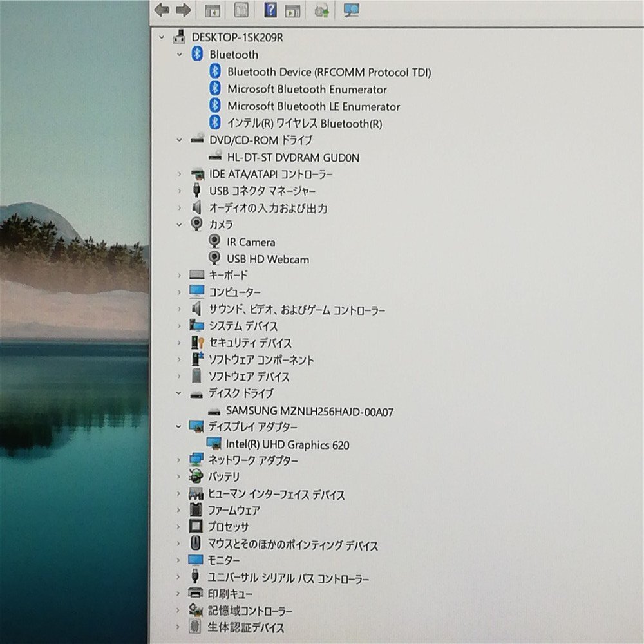This screenshot has width=644, height=644.
Task: Collapse the ディスク ドライブ category
Action: click(179, 393)
